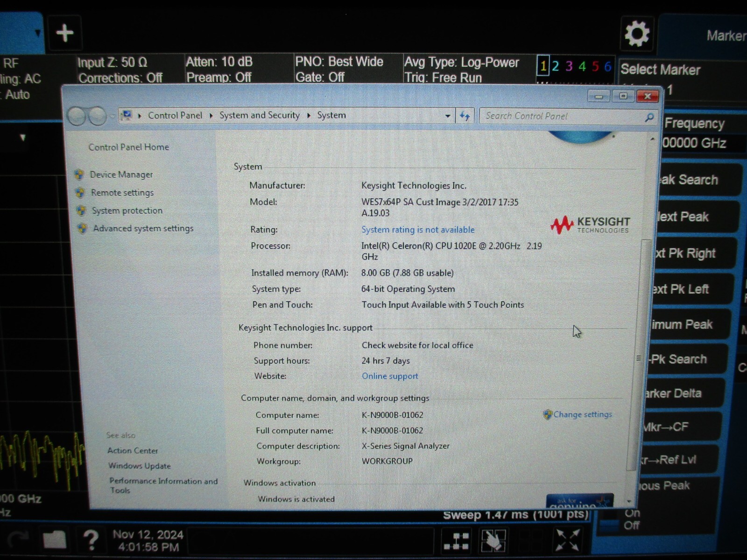Click the Control Panel forward arrow
The image size is (747, 560).
pos(98,116)
